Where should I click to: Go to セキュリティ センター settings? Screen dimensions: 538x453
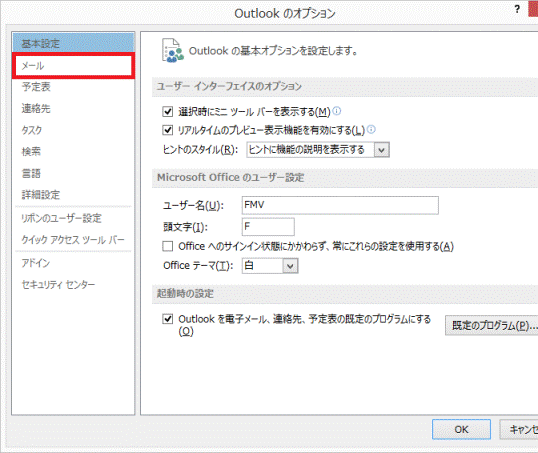click(73, 284)
